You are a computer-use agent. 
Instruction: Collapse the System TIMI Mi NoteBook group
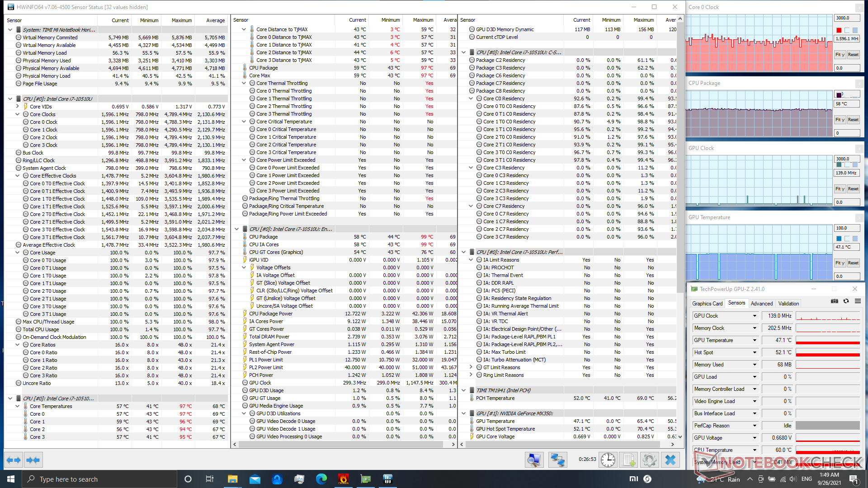pos(10,30)
